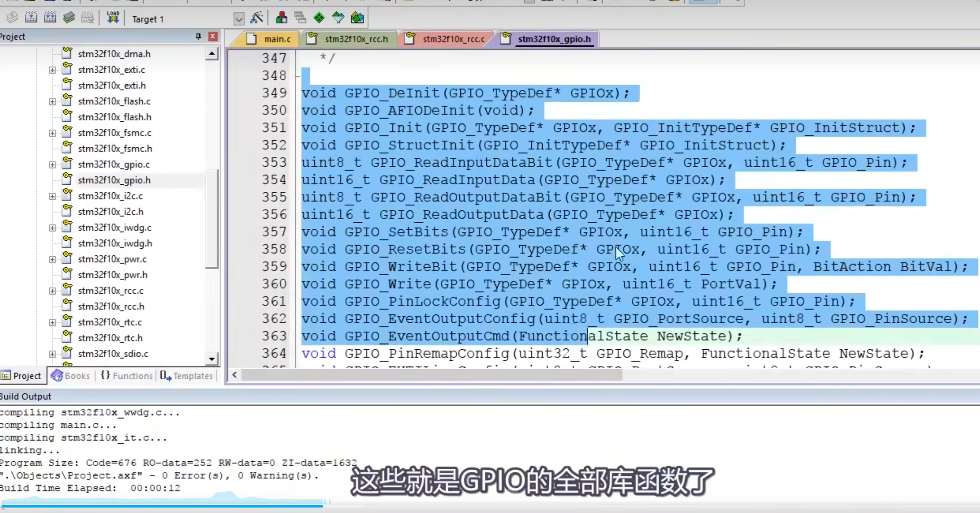Expand the stm32f10x_gpio.c tree node
Screen dimensions: 980x513
pyautogui.click(x=52, y=165)
